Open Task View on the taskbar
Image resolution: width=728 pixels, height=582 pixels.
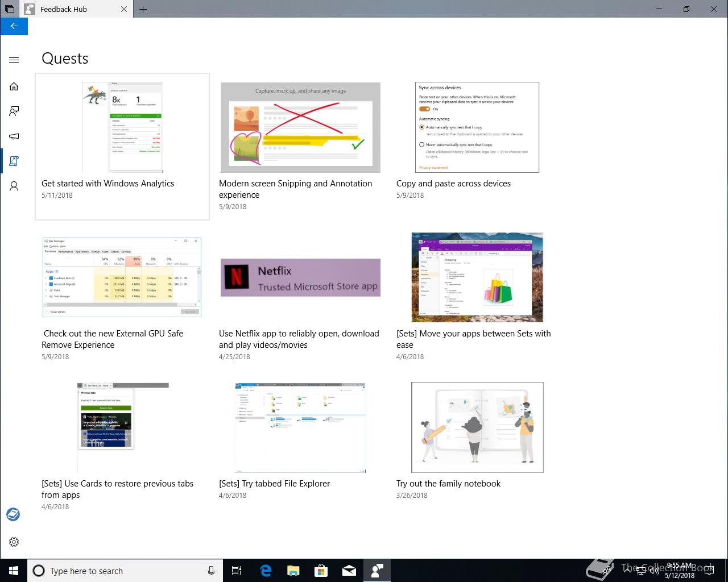pos(237,571)
